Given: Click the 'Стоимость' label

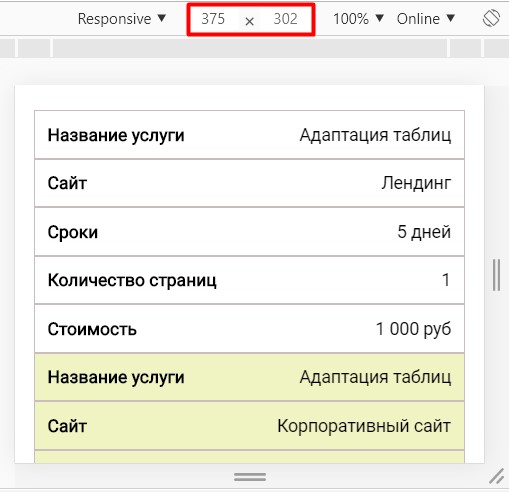Looking at the screenshot, I should click(92, 329).
